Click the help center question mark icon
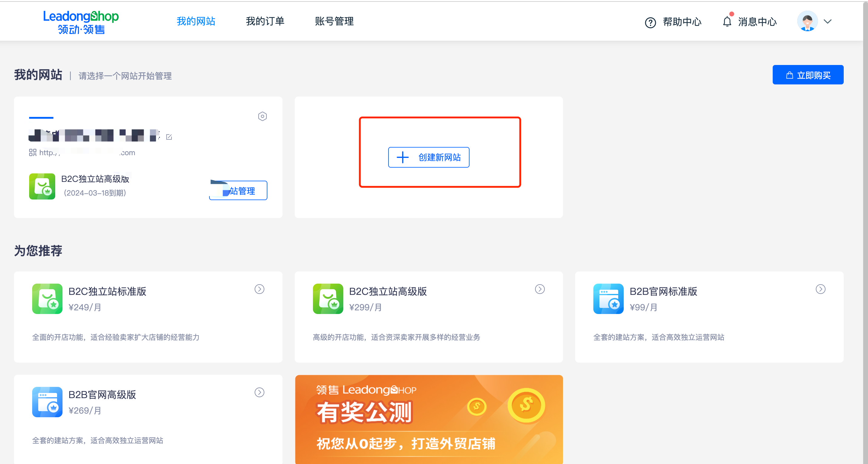The width and height of the screenshot is (868, 464). pyautogui.click(x=650, y=22)
